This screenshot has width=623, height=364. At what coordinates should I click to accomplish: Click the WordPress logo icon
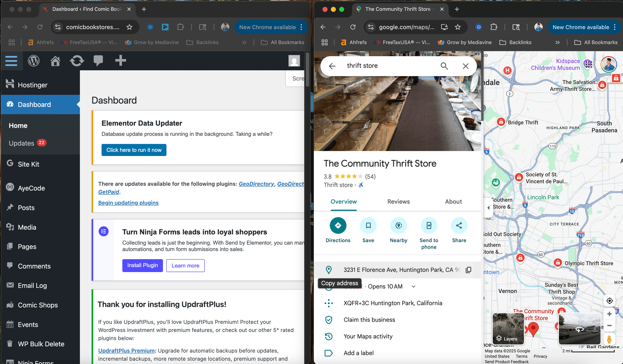tap(34, 61)
